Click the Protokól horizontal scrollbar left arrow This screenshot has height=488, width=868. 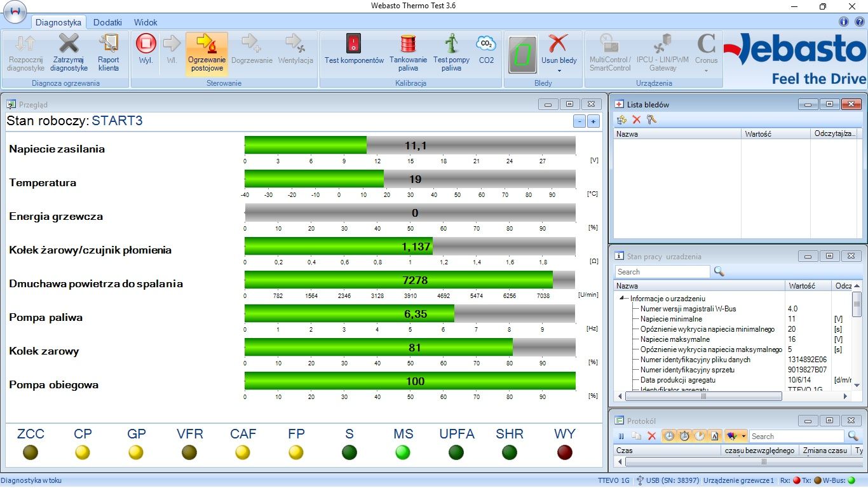620,463
